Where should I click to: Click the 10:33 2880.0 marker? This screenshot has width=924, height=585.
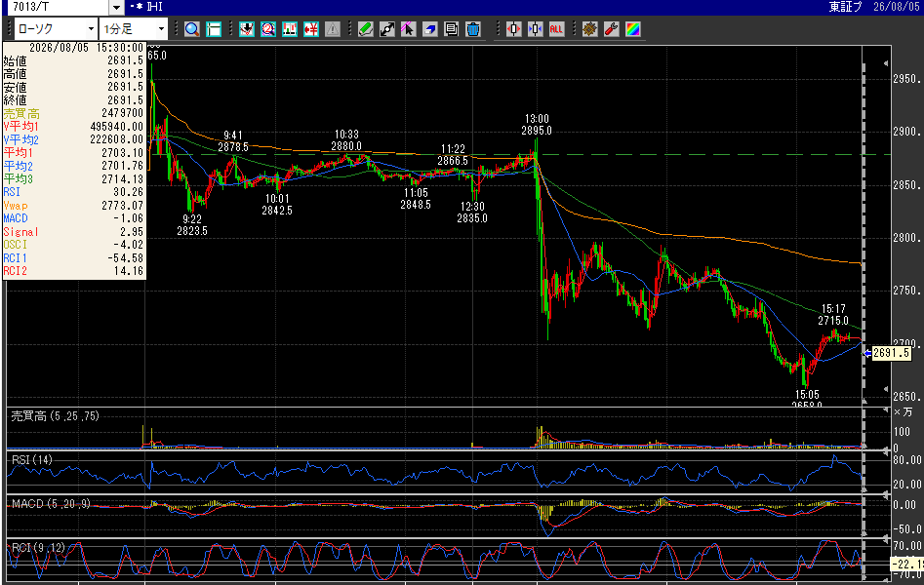pos(346,140)
